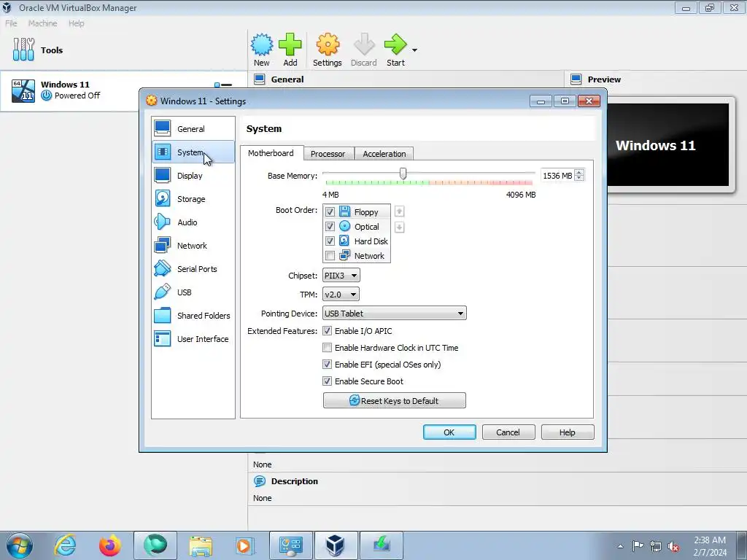Open the USB settings category
This screenshot has width=747, height=560.
tap(193, 292)
